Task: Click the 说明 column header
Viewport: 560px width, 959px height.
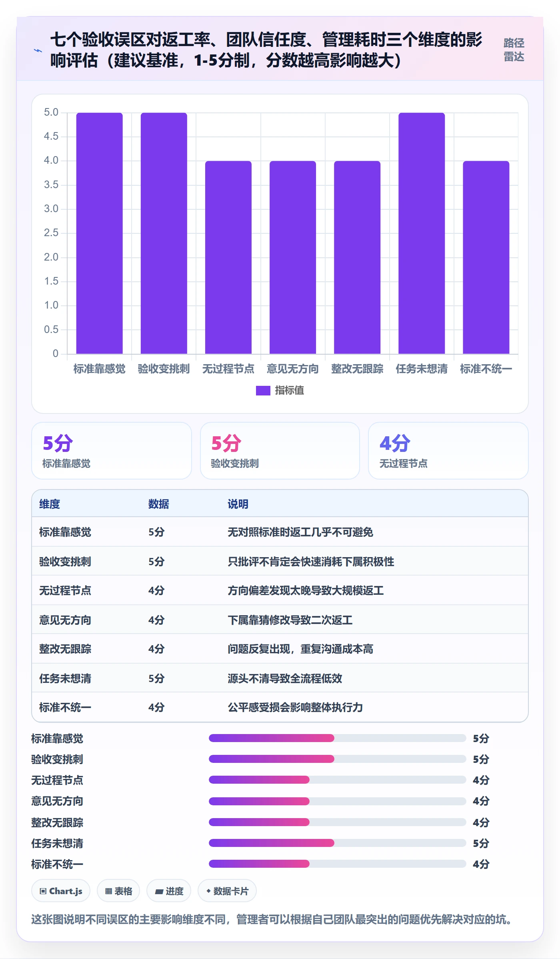Action: coord(238,504)
